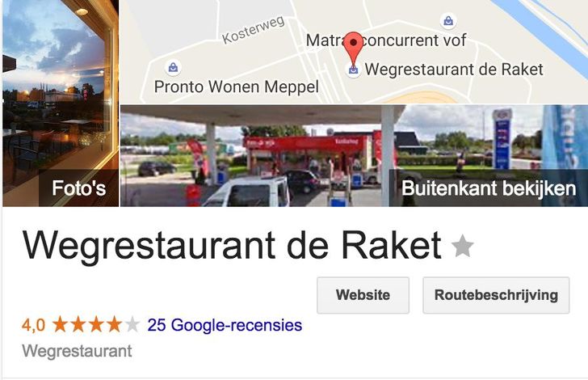Click the grey empty fifth rating star
Image resolution: width=588 pixels, height=380 pixels.
(x=132, y=324)
